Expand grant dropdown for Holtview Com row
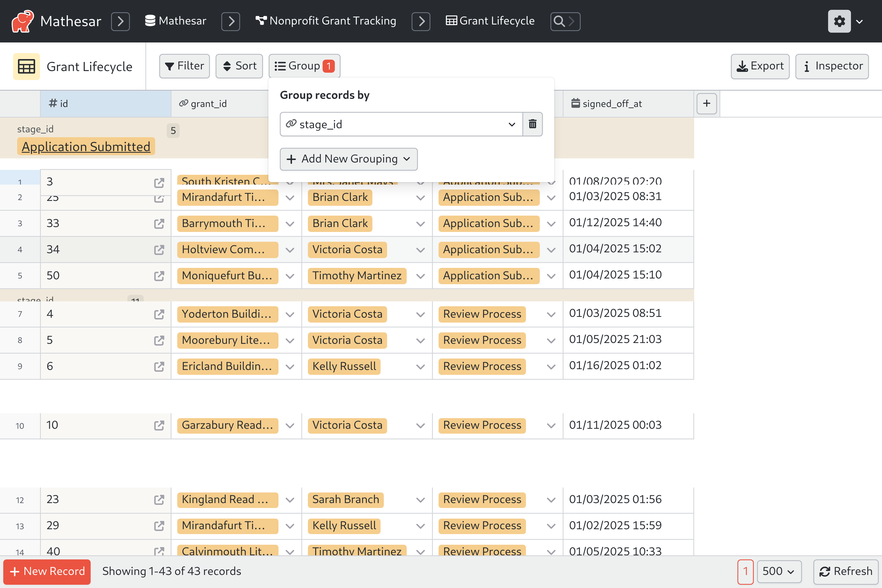 [289, 250]
